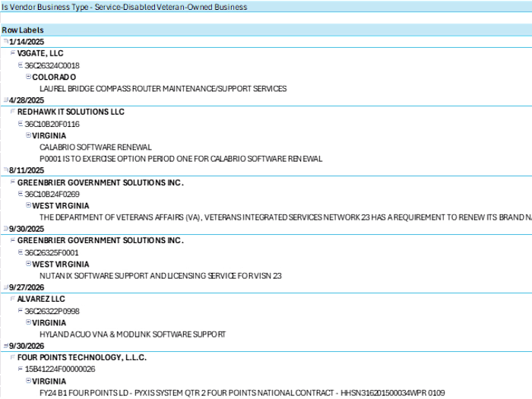Collapse contract 36C10B20F0116 group

pyautogui.click(x=21, y=123)
